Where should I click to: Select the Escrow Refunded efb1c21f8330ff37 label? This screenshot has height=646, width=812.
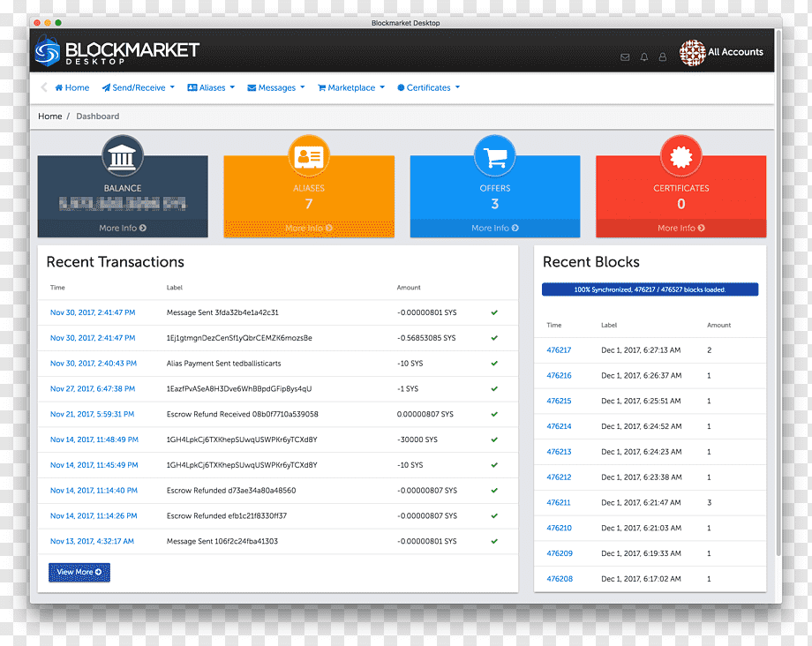coord(226,516)
